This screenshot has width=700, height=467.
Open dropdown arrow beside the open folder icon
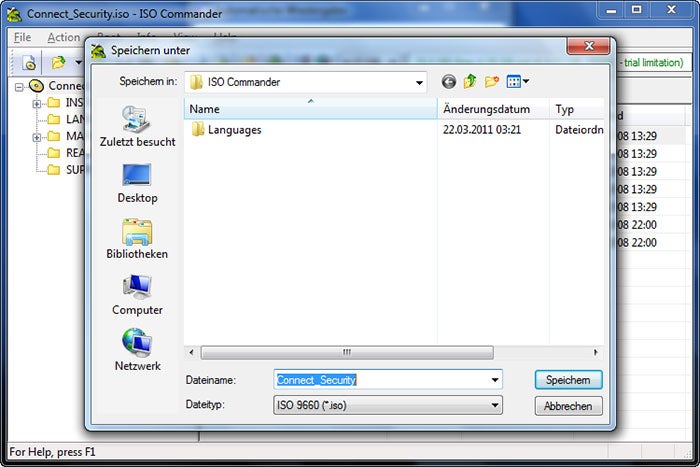point(79,63)
